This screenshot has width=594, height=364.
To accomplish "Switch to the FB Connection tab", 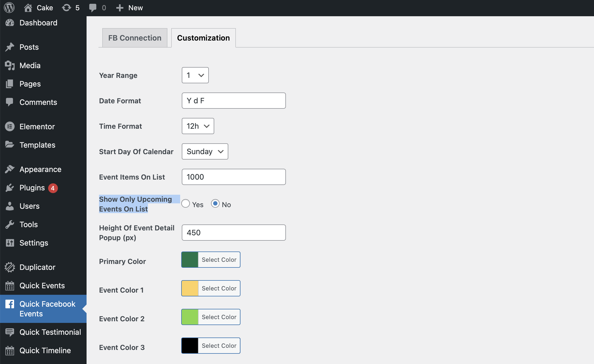I will click(135, 38).
